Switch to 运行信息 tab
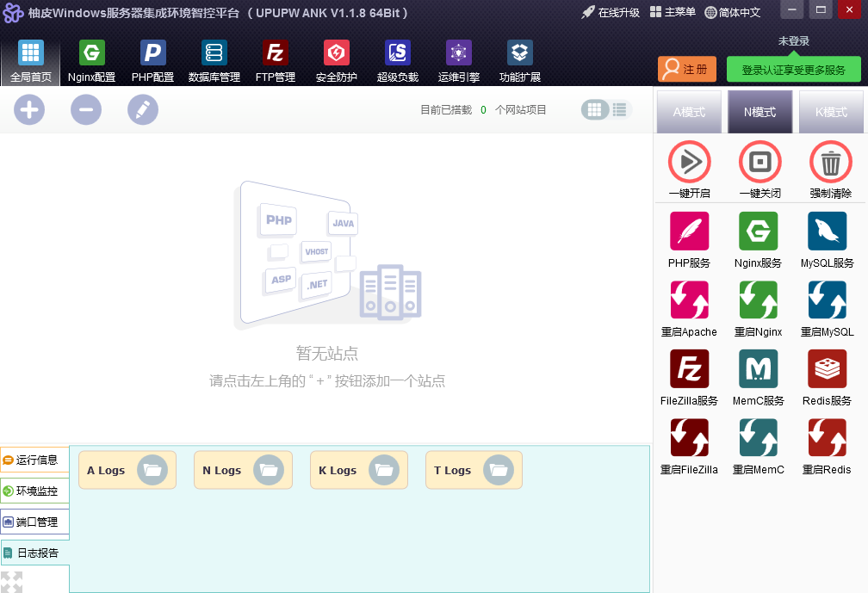This screenshot has height=593, width=868. tap(34, 460)
